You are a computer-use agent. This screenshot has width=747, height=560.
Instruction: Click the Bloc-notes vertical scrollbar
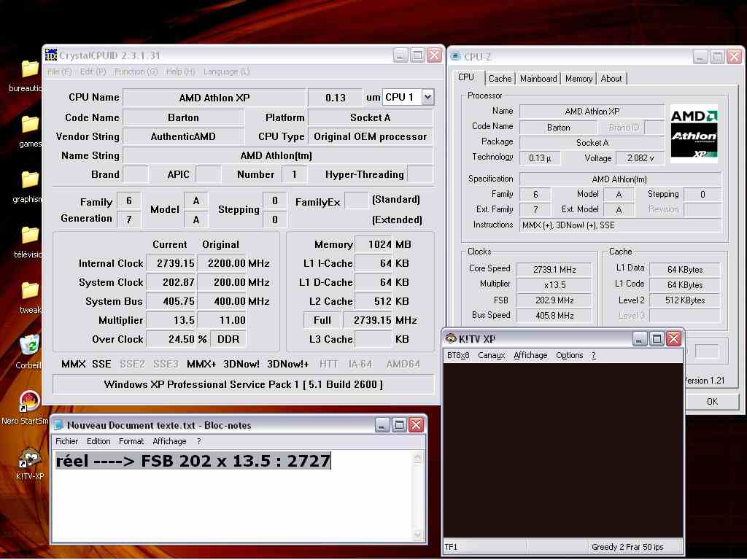tap(417, 496)
